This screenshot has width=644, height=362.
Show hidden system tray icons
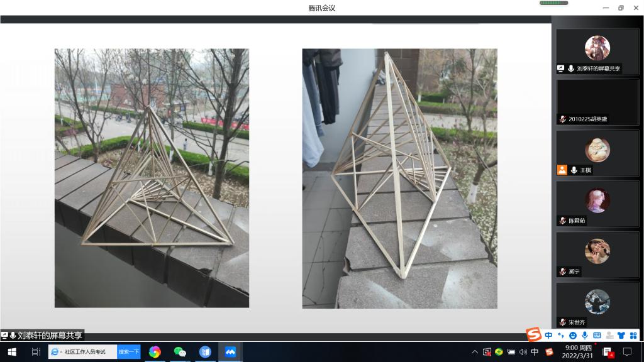click(475, 352)
